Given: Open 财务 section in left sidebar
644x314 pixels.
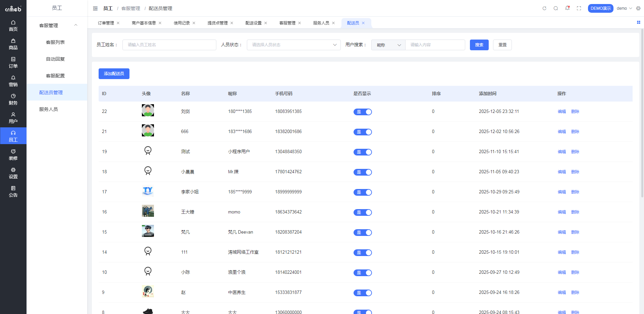Looking at the screenshot, I should pyautogui.click(x=13, y=99).
